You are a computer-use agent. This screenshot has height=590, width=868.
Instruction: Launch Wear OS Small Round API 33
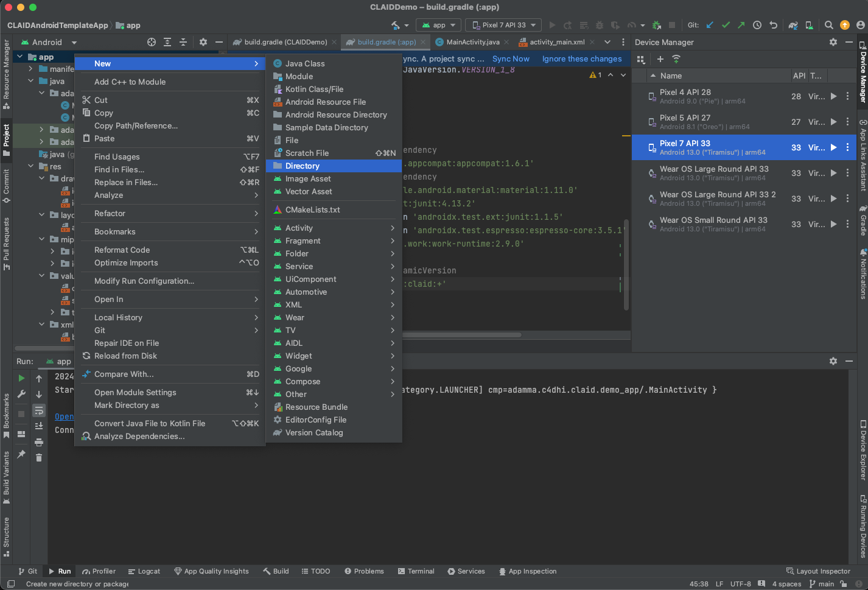point(833,224)
